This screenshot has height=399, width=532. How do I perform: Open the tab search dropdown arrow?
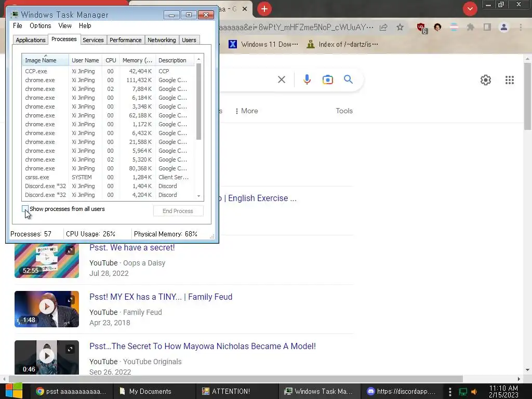(470, 9)
